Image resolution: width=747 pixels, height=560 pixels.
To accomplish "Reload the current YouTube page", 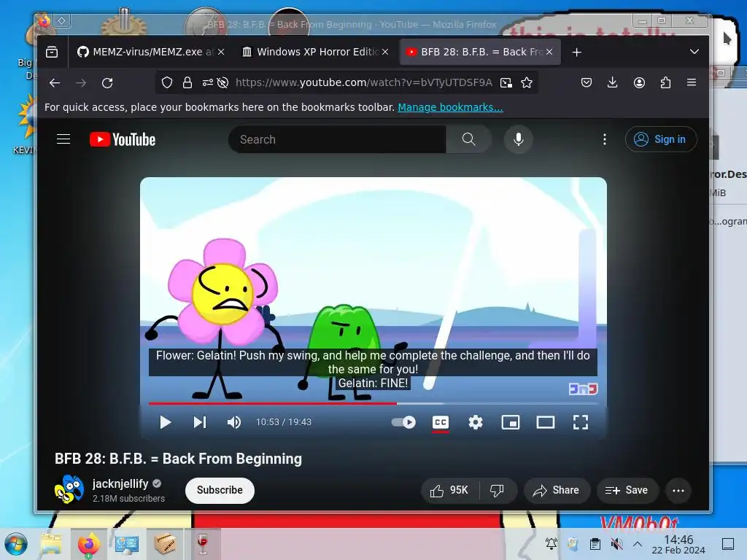I will coord(107,83).
